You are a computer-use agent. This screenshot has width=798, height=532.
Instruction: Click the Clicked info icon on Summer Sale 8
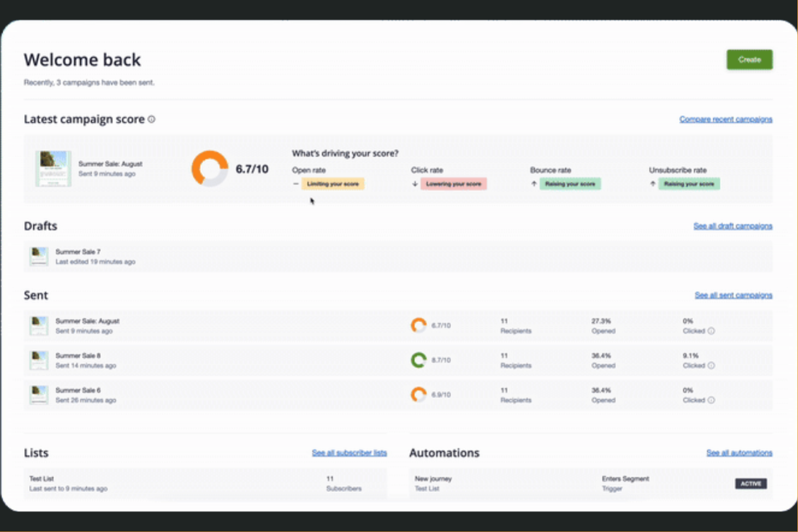point(711,365)
